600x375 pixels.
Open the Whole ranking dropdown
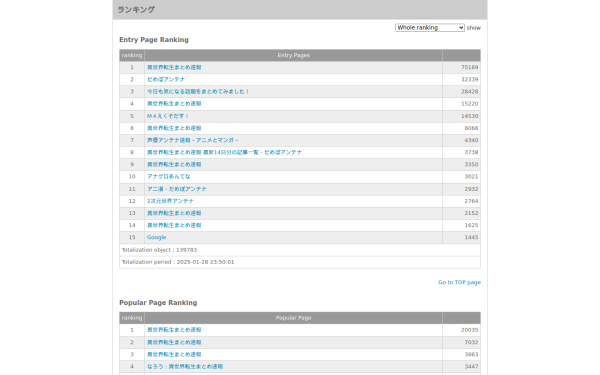pos(430,28)
